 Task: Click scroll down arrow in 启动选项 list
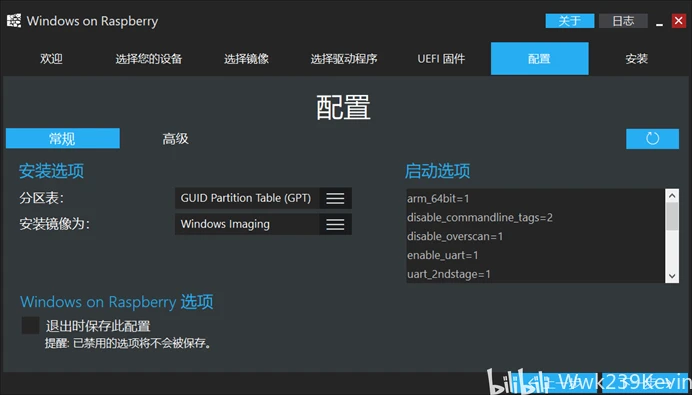coord(672,276)
